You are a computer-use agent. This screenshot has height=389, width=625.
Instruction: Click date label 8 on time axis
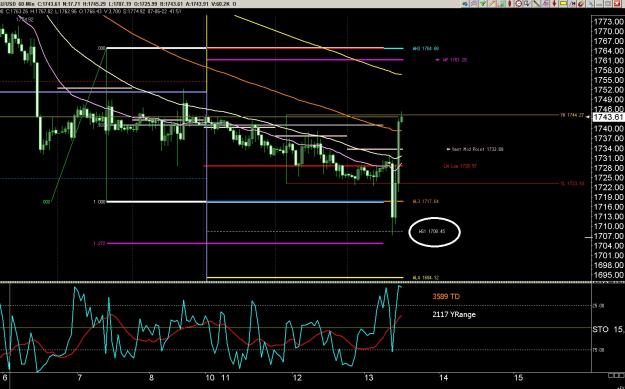coord(151,378)
